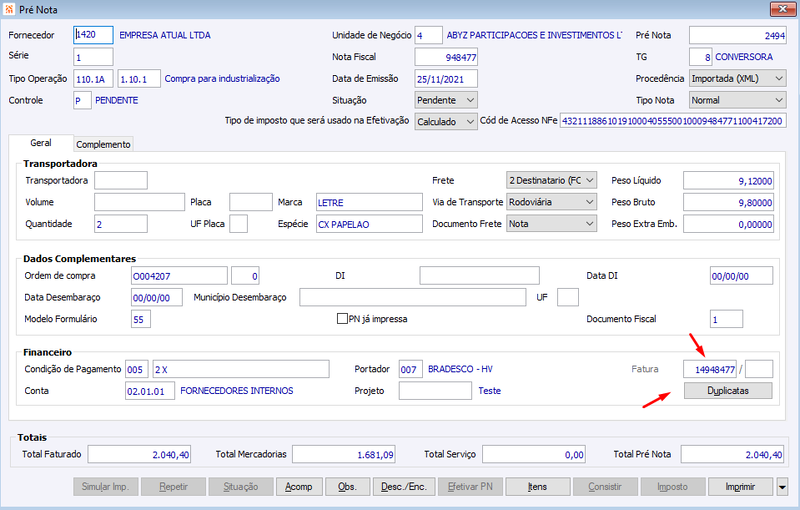
Task: Click the Duplicatas button
Action: coord(728,391)
